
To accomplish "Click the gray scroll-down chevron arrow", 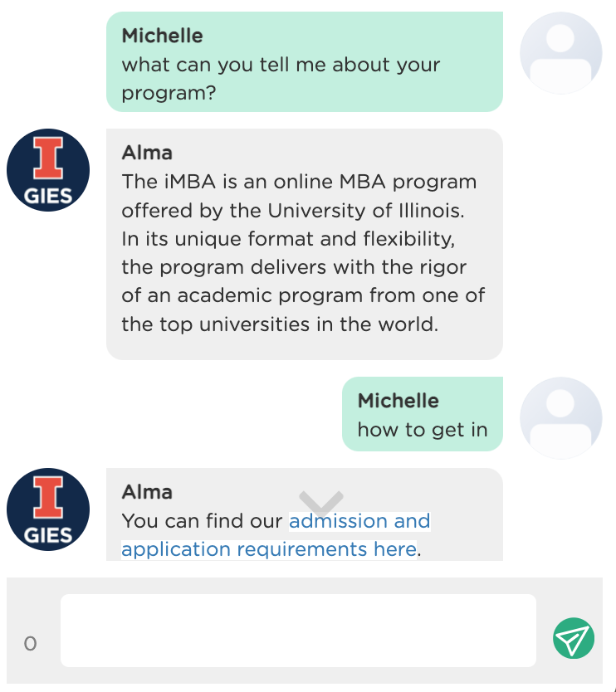I will point(321,504).
